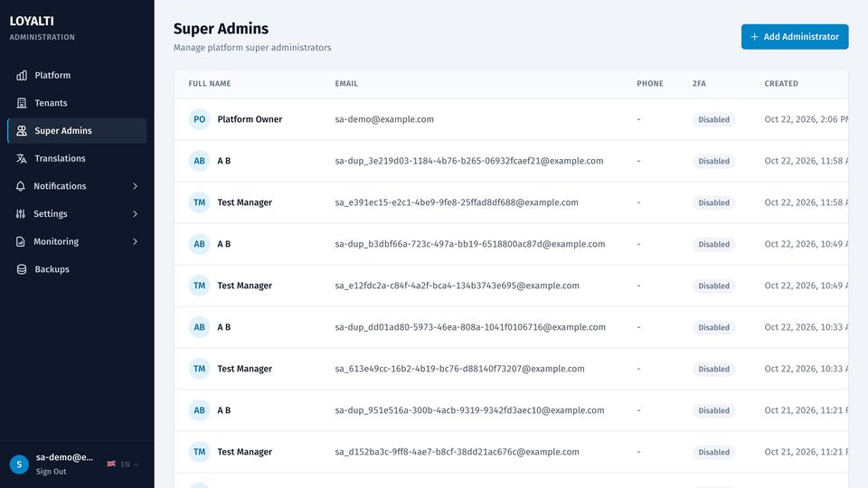This screenshot has width=868, height=488.
Task: Click email sa-dup_dd01ad80-5973-46ea-808a-1041f0106716@example.com
Action: [x=470, y=327]
